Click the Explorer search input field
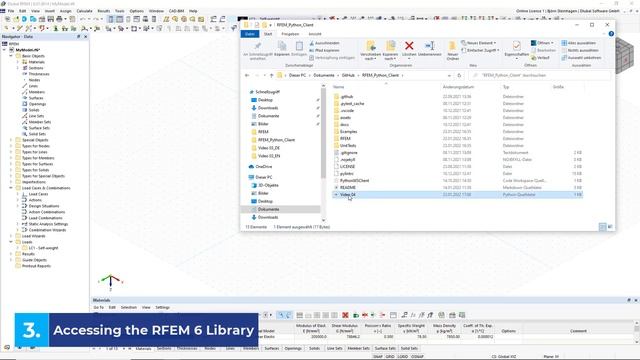 point(541,76)
